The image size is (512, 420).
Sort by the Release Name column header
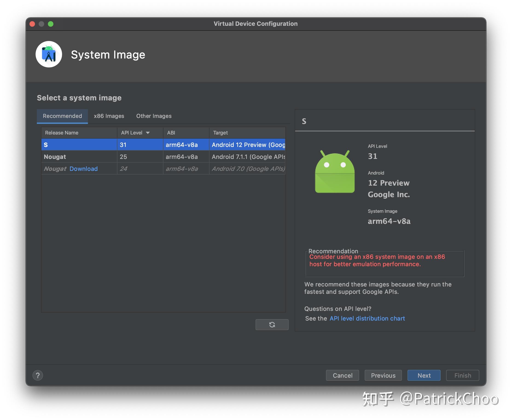point(62,133)
